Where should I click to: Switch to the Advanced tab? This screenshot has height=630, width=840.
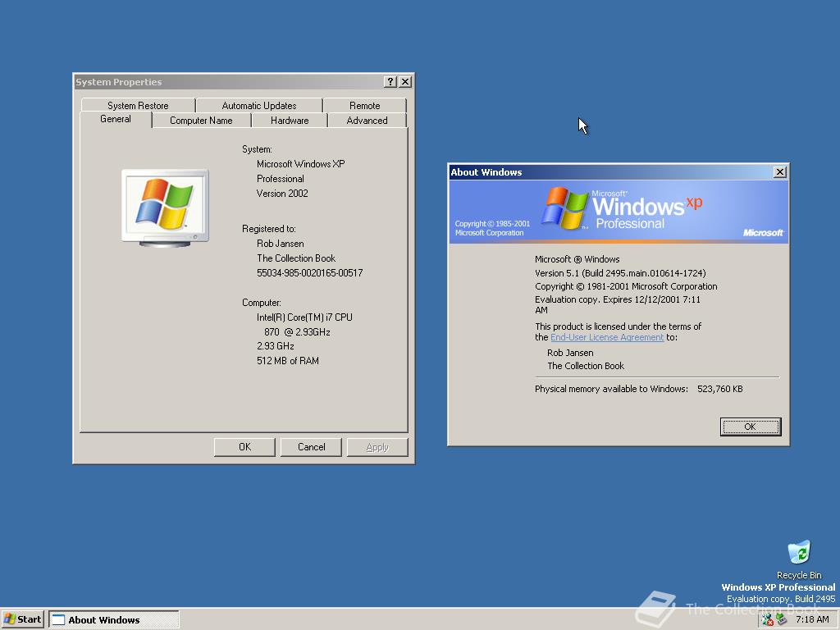click(x=367, y=120)
